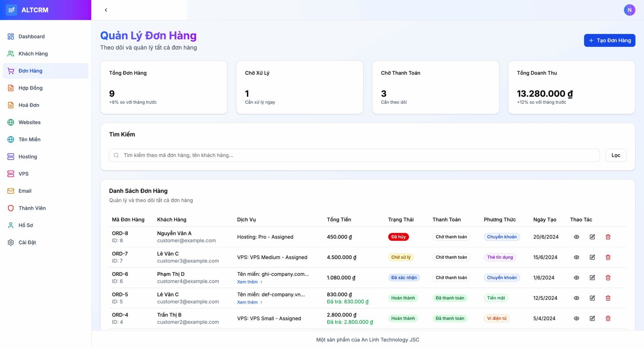644x349 pixels.
Task: Click the Lọc filter button
Action: (616, 155)
